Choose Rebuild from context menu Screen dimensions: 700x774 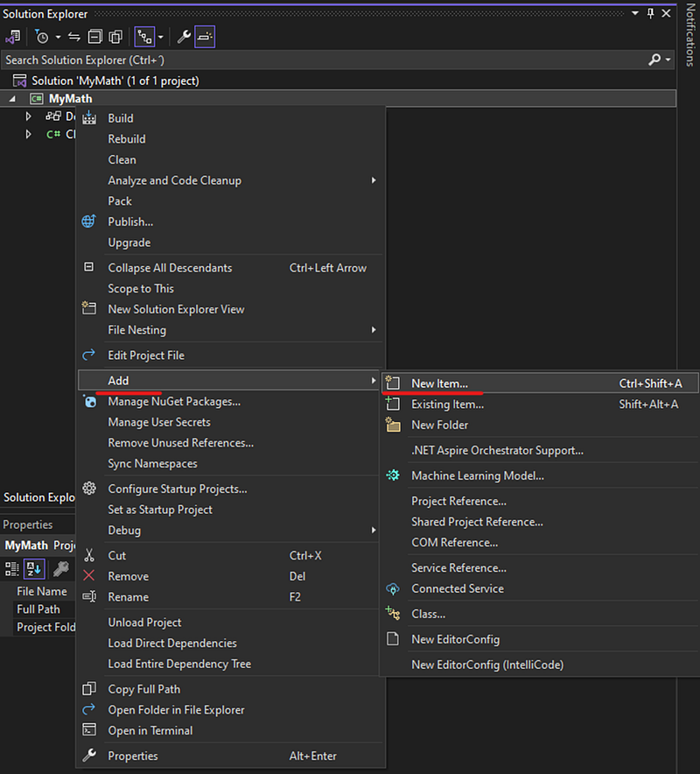(230, 139)
